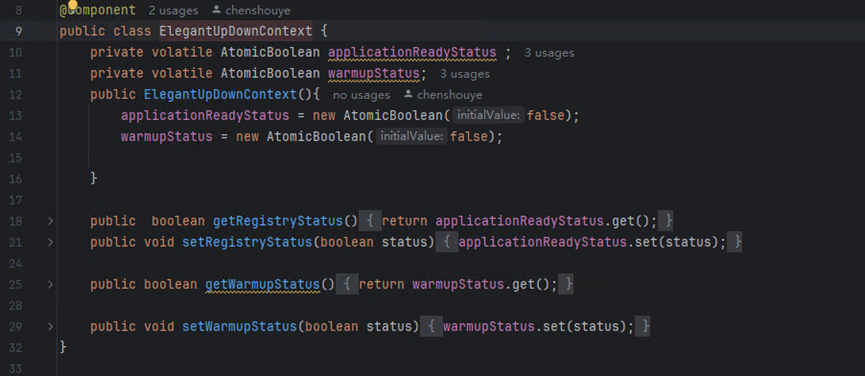The image size is (865, 376).
Task: Click author name chenshouye on line 12
Action: tap(450, 95)
